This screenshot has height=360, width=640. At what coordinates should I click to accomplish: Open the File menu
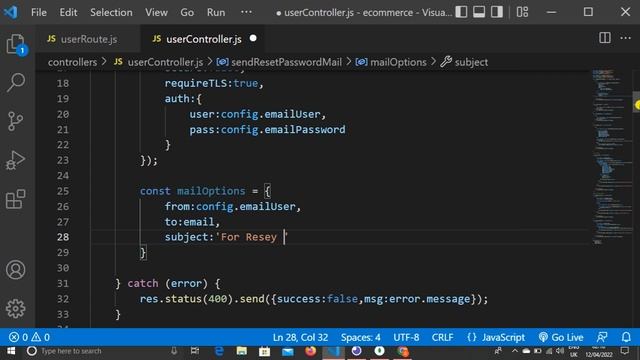[x=39, y=12]
